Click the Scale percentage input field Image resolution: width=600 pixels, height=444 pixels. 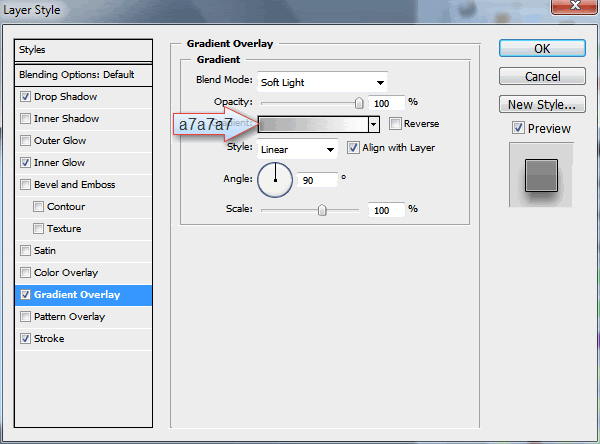tap(385, 210)
